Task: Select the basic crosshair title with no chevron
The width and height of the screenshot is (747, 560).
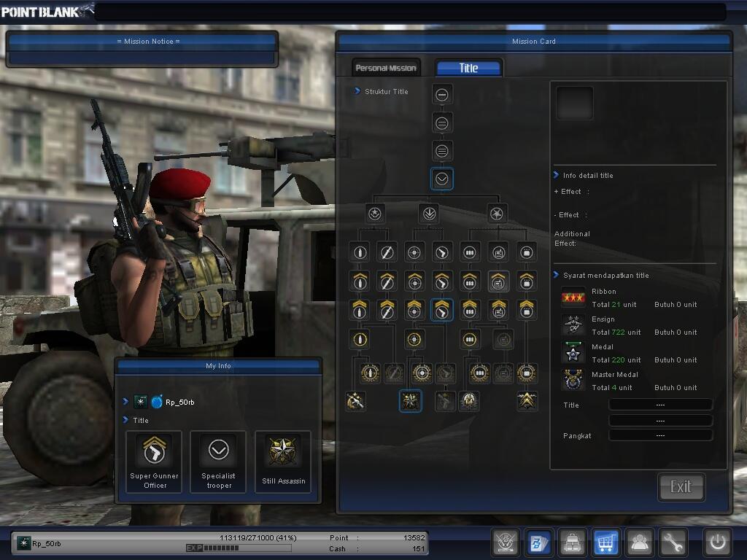Action: [414, 253]
